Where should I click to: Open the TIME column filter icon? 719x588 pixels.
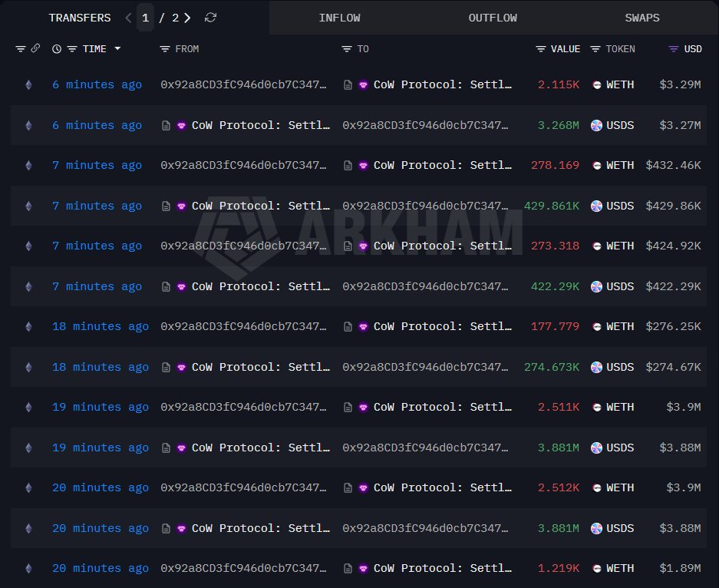[x=72, y=48]
